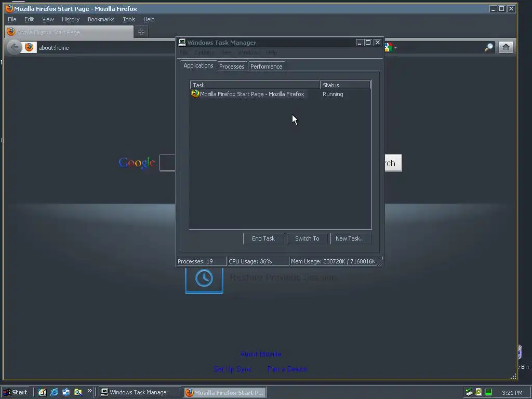Image resolution: width=532 pixels, height=399 pixels.
Task: Click Windows Task Manager taskbar button
Action: [140, 392]
